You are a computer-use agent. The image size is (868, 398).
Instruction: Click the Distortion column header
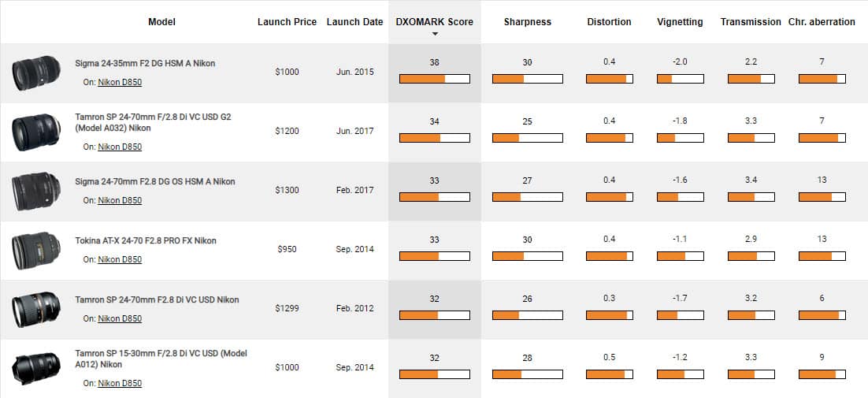coord(609,22)
